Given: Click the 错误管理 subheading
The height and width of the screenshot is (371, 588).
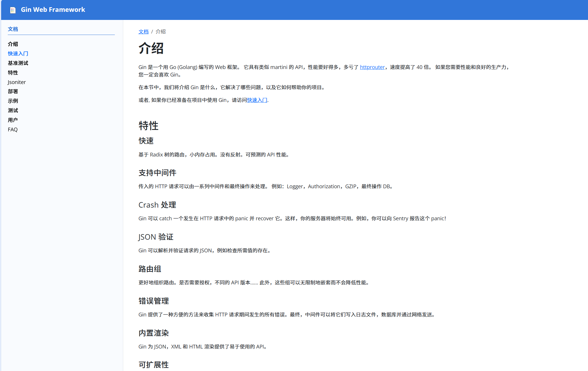Looking at the screenshot, I should click(153, 301).
